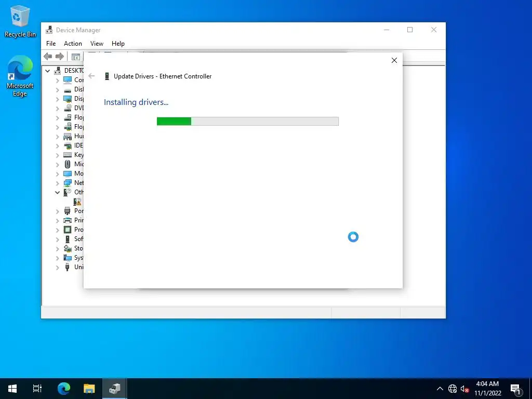532x399 pixels.
Task: Open Recycle Bin on the desktop
Action: [x=20, y=21]
